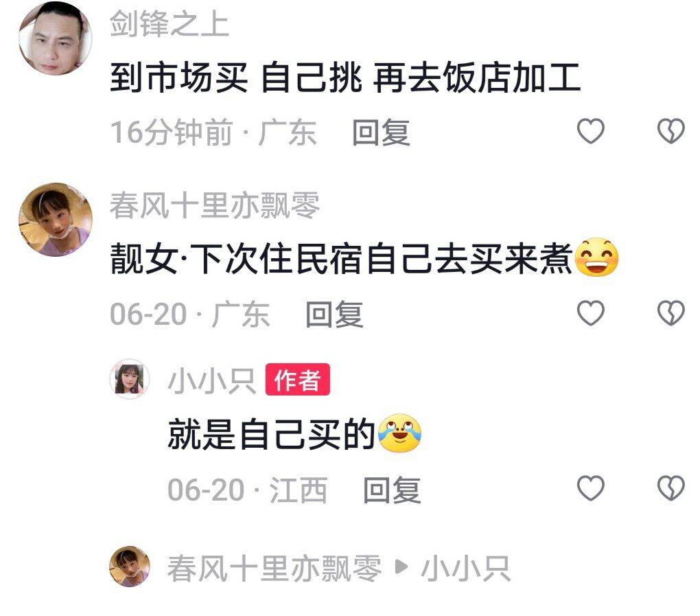Select comment text 到市场买 自己挑 再去饭店加工
Image resolution: width=700 pixels, height=616 pixels.
pos(345,78)
